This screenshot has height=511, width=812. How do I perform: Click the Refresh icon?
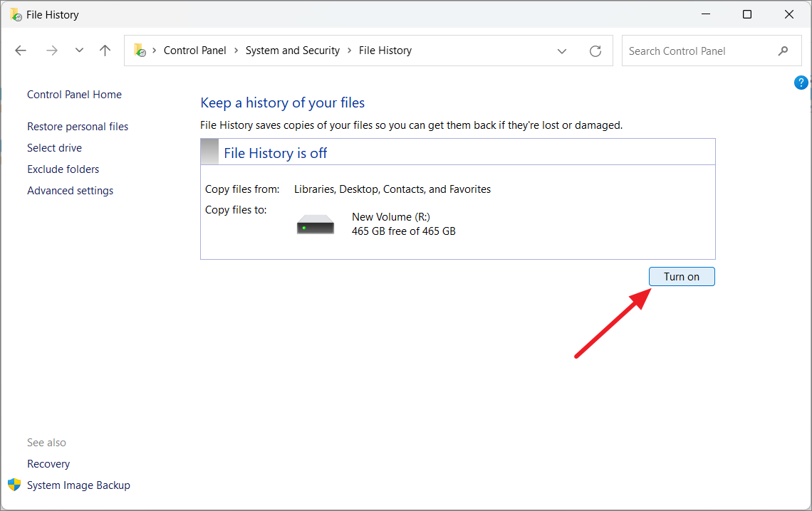coord(595,50)
